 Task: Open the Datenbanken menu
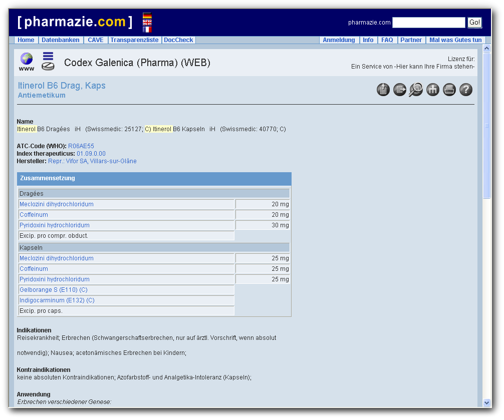(x=61, y=40)
